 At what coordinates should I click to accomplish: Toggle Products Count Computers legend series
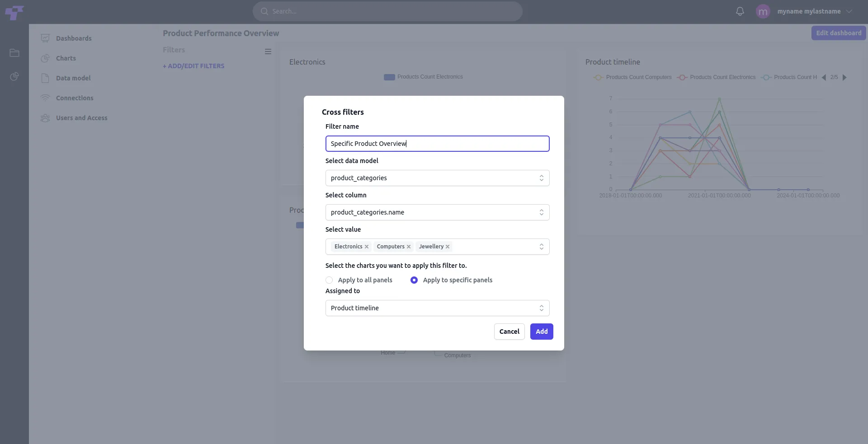[x=633, y=77]
